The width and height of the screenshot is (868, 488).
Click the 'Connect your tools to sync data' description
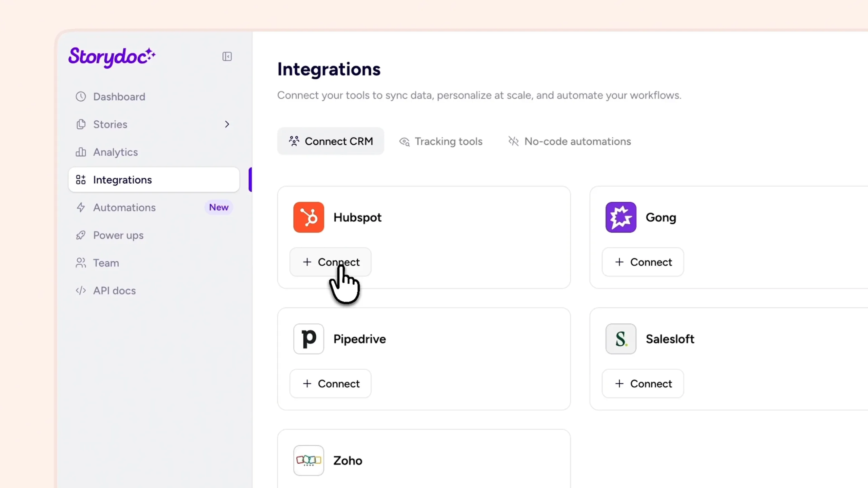(479, 96)
